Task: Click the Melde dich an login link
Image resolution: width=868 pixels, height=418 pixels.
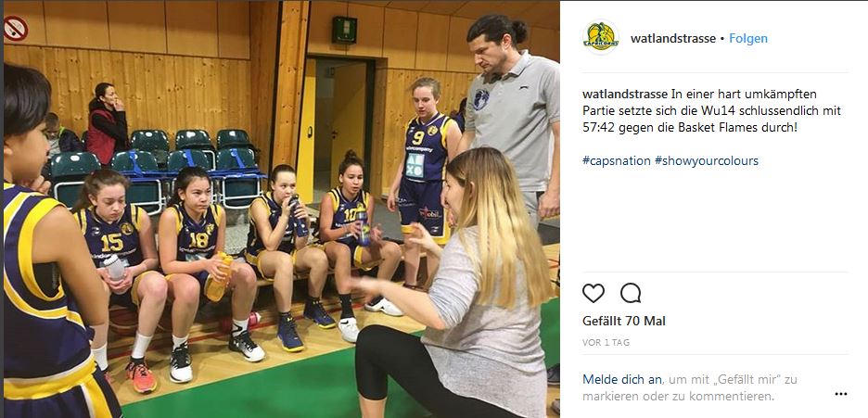Action: [x=621, y=380]
